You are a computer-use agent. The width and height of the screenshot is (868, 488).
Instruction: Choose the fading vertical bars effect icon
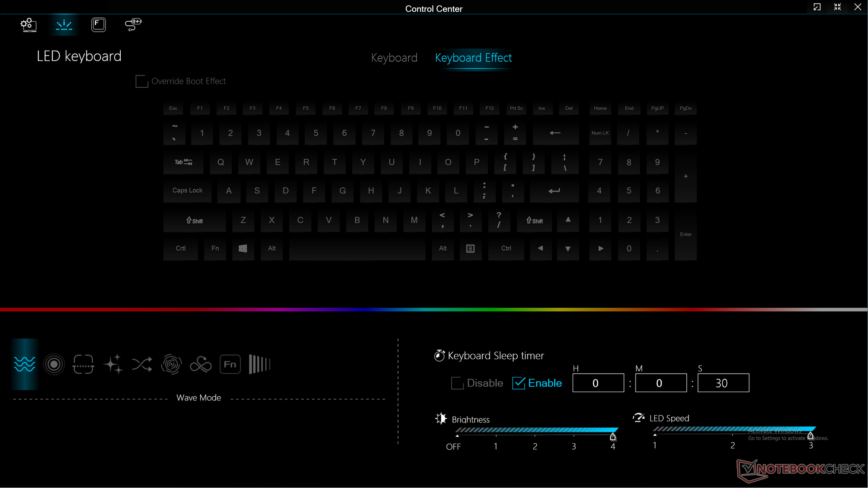(259, 364)
